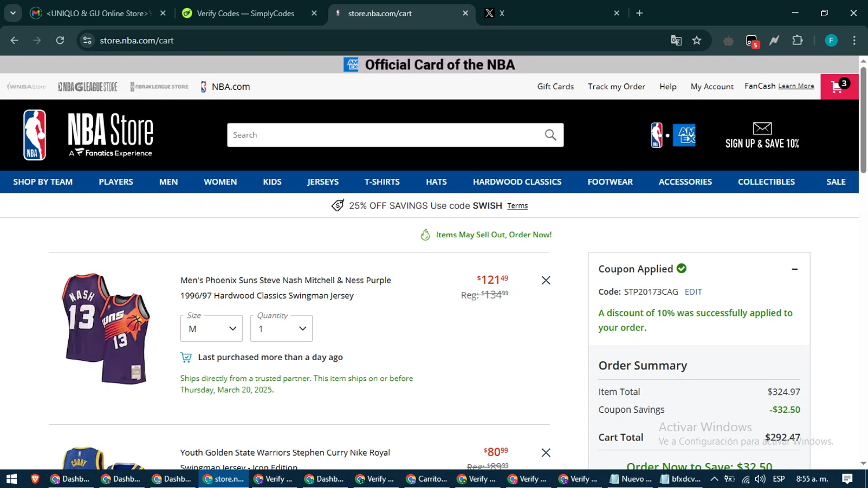Viewport: 868px width, 488px height.
Task: Open the T-SHIRTS menu
Action: tap(382, 182)
